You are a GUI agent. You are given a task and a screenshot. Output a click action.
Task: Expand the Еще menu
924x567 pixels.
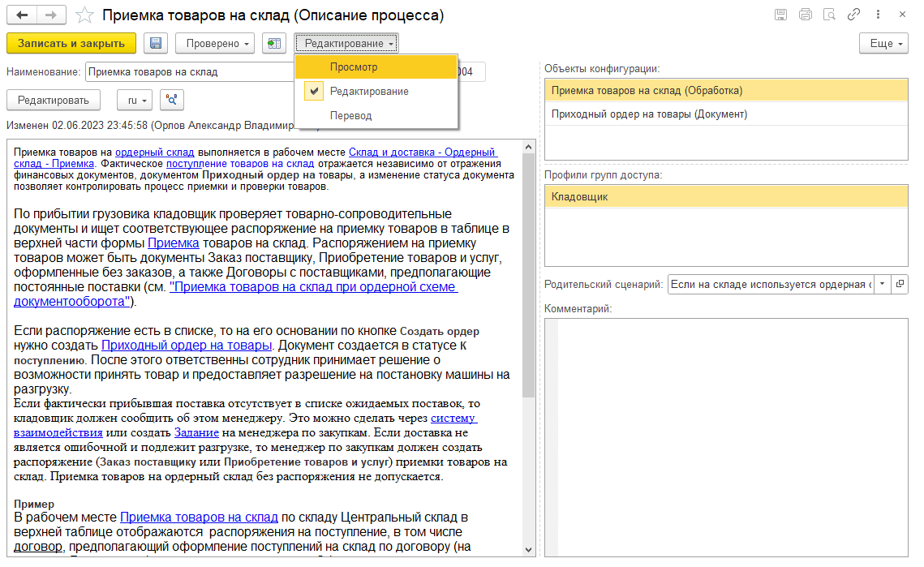point(884,44)
